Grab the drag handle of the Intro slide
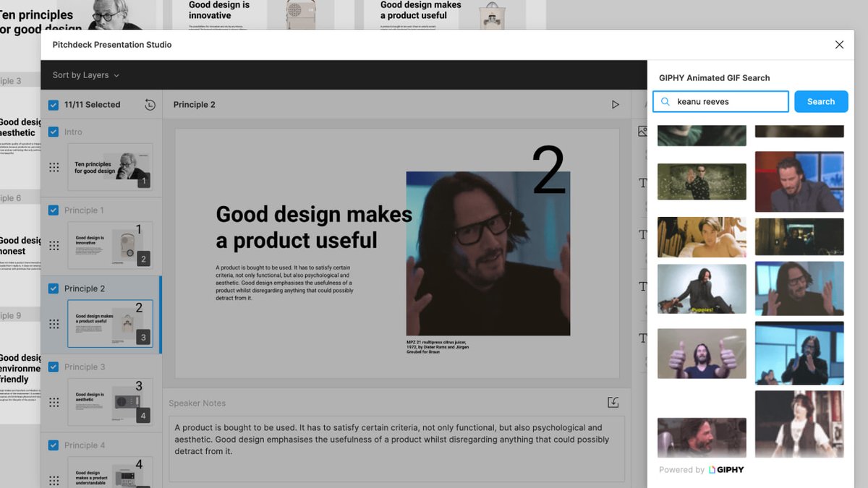 [x=54, y=167]
